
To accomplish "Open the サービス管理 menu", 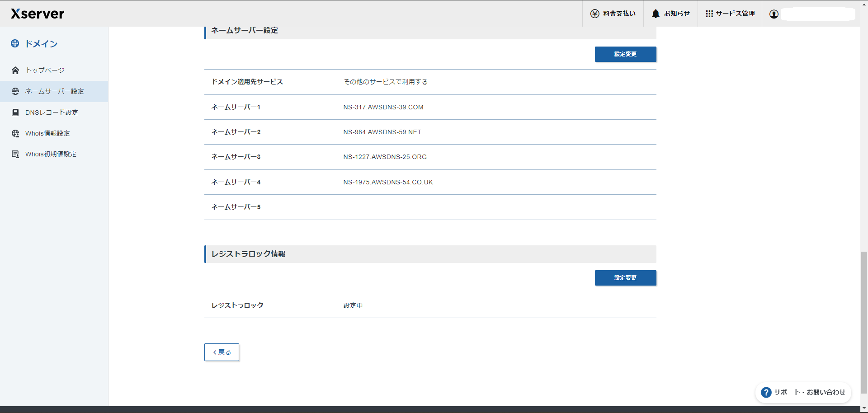I will (730, 14).
